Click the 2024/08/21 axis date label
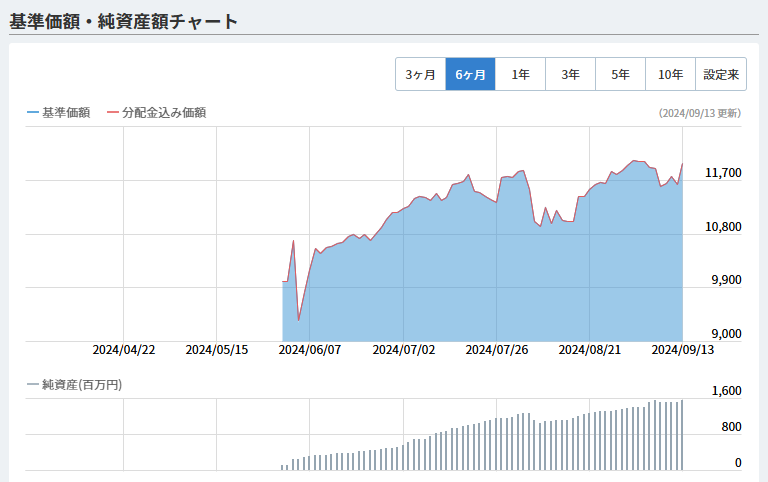Viewport: 768px width, 482px height. point(590,350)
